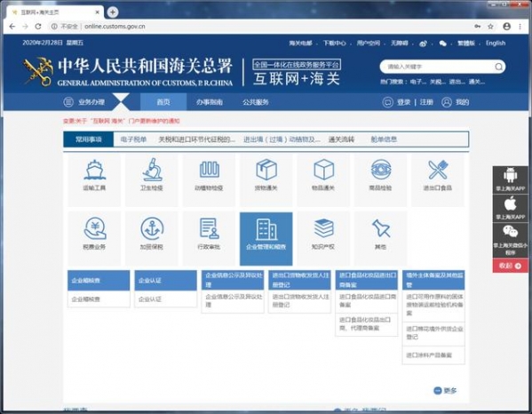The width and height of the screenshot is (532, 414).
Task: Open the 掌上海关微信小程序 sidebar icon
Action: point(511,240)
